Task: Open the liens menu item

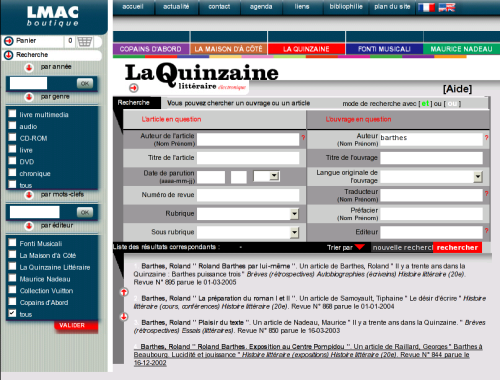Action: tap(302, 7)
